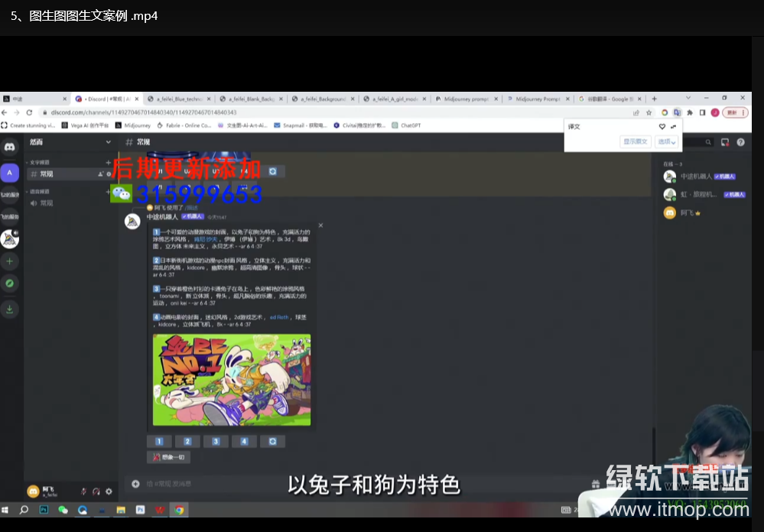Switch to the a_feifei_Blue_techno browser tab
The image size is (764, 532).
point(179,99)
